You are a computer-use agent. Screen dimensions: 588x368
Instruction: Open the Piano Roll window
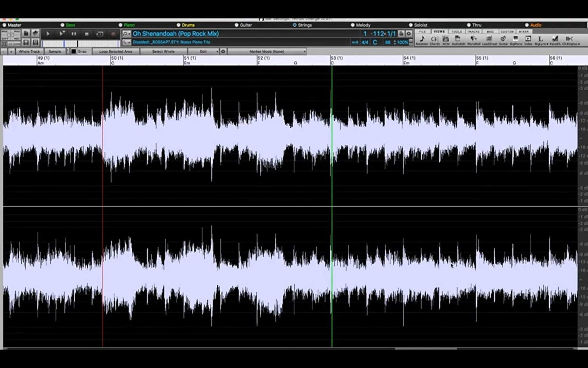pyautogui.click(x=474, y=40)
